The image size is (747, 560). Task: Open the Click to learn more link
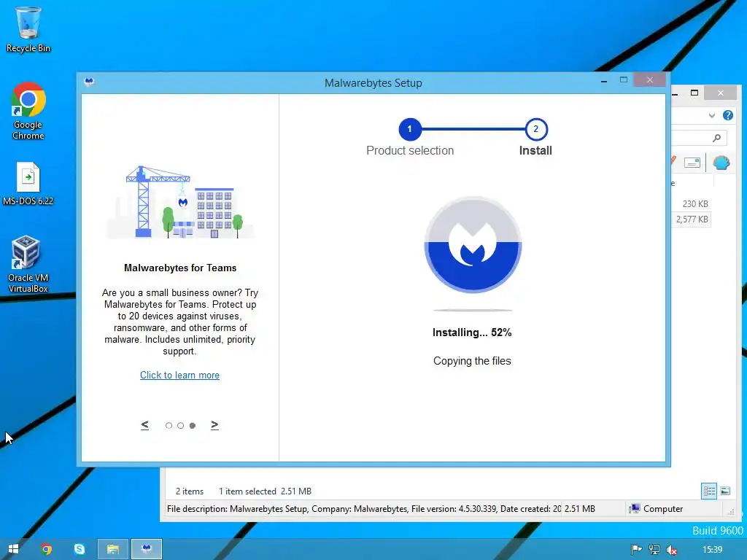pos(179,376)
